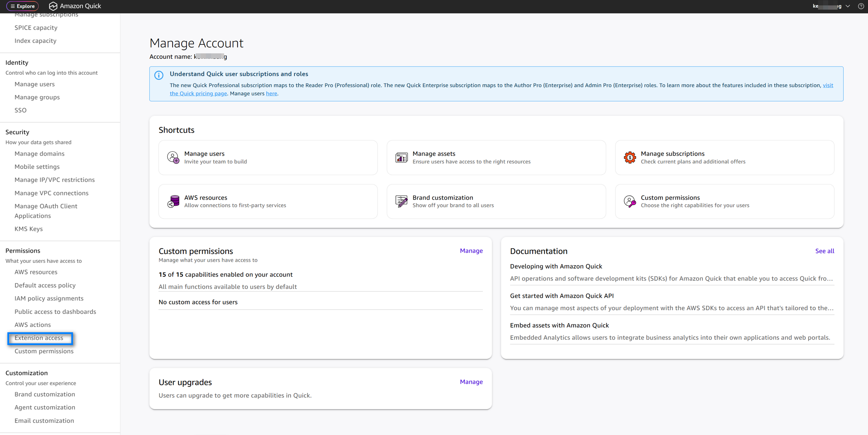Image resolution: width=868 pixels, height=435 pixels.
Task: Open Brand customization in sidebar
Action: (45, 394)
